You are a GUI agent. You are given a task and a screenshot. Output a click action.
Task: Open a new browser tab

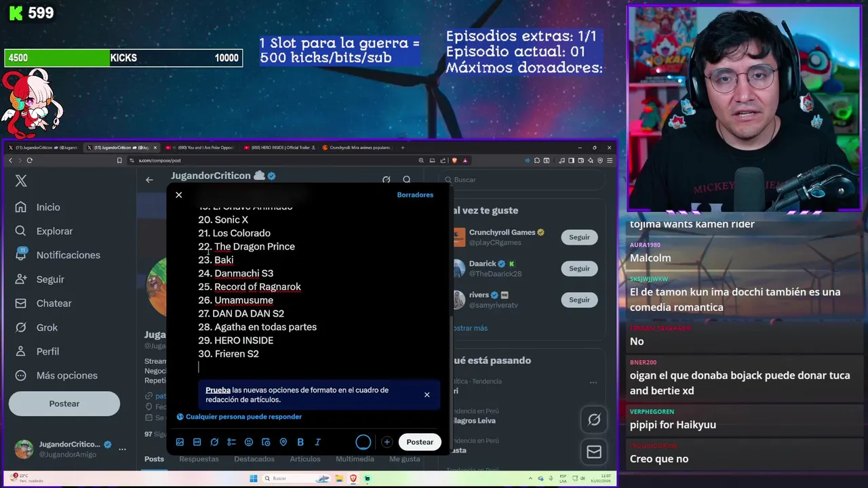(x=403, y=148)
